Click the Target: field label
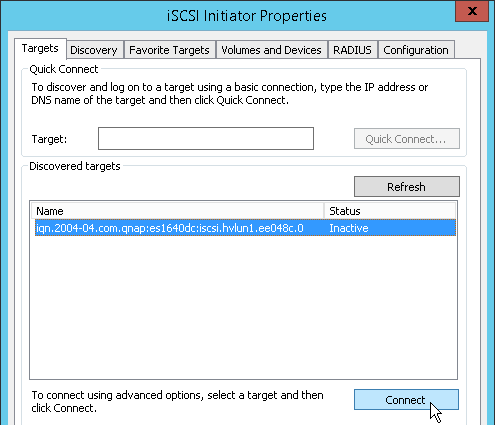Viewport: 495px width, 425px height. pyautogui.click(x=49, y=139)
